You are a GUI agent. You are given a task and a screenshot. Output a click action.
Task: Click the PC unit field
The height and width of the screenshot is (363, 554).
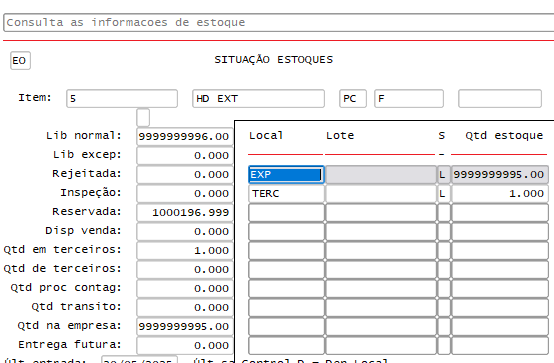coord(353,98)
